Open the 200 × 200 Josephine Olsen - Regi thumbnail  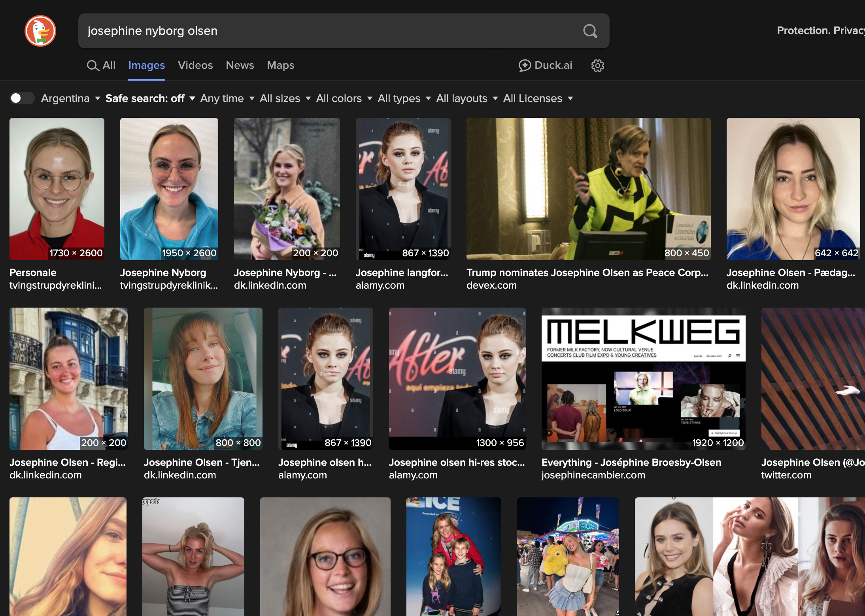tap(69, 379)
